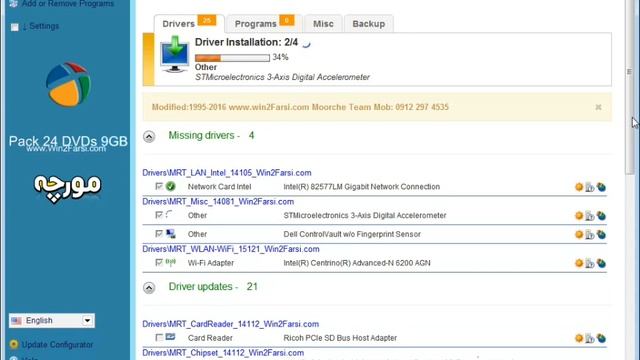Click the Add or Remove Programs link
The image size is (640, 360).
[x=68, y=4]
